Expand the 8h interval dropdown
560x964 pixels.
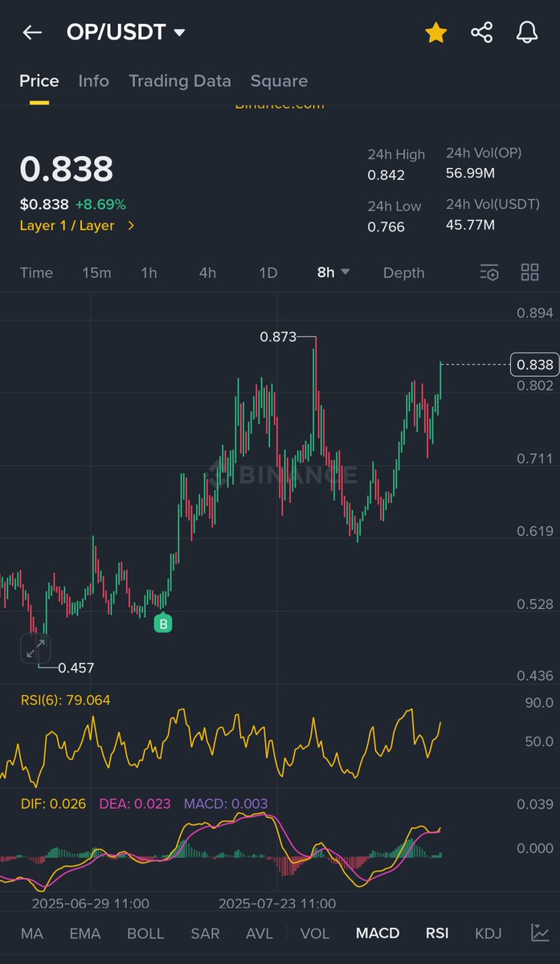point(333,272)
